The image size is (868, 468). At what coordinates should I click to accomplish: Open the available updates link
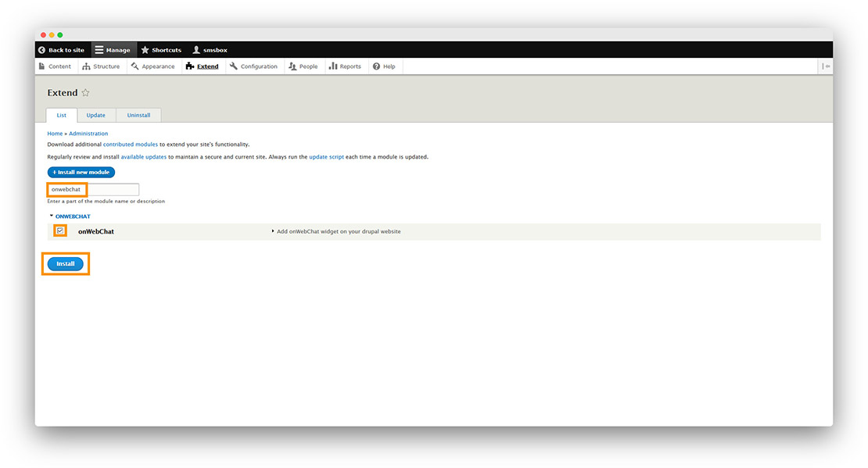click(x=143, y=157)
